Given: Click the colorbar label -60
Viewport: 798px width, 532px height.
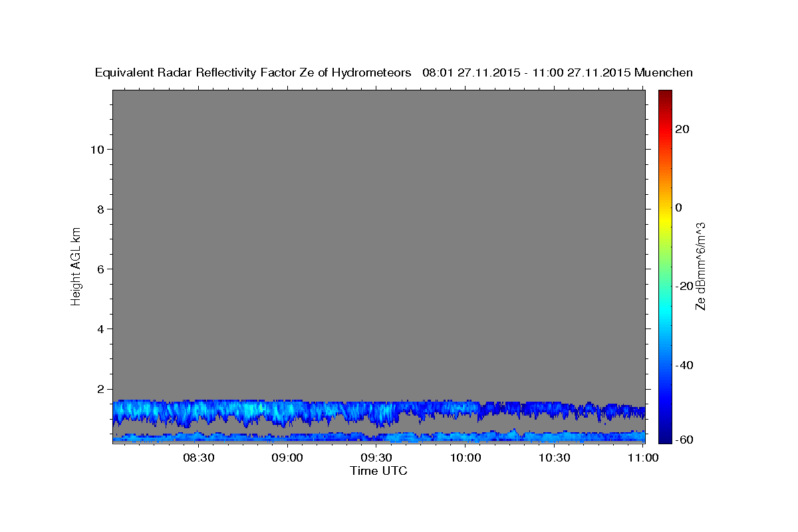Looking at the screenshot, I should [x=685, y=440].
